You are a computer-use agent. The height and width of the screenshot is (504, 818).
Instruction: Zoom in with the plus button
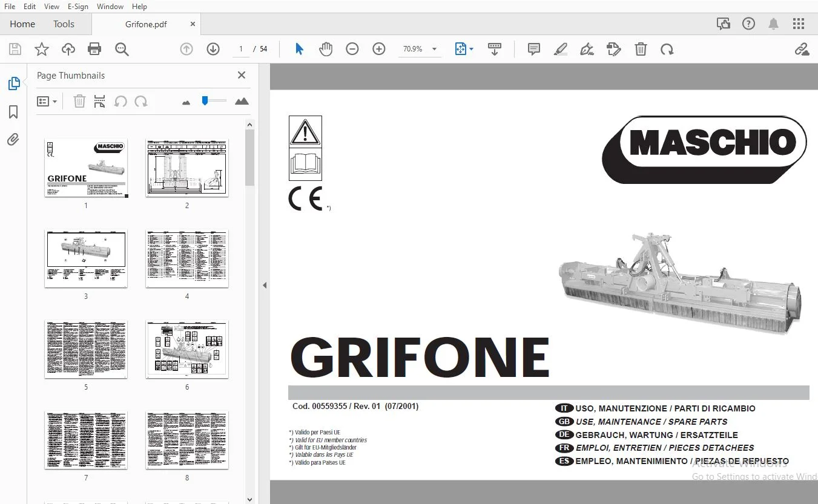[x=379, y=49]
